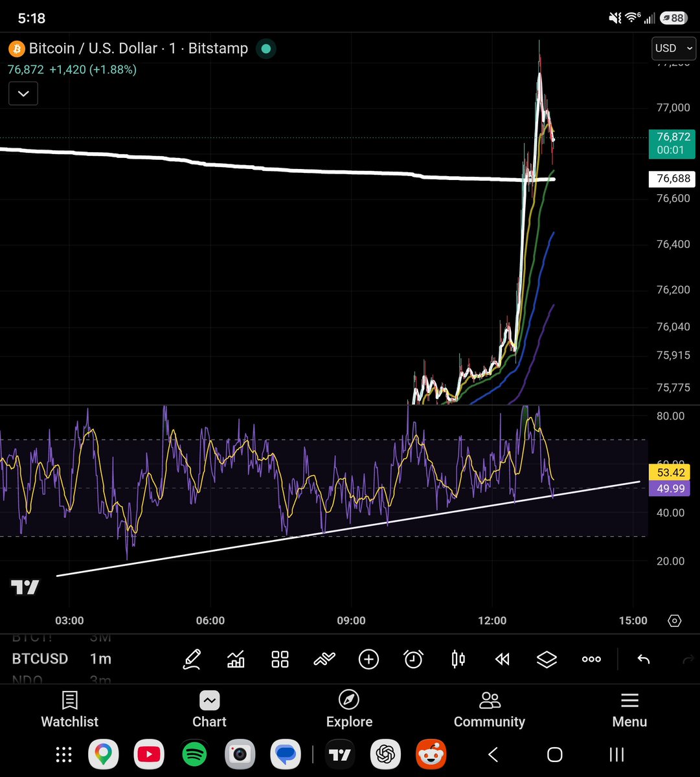Start bar replay with the rewind icon
Image resolution: width=700 pixels, height=777 pixels.
point(502,659)
